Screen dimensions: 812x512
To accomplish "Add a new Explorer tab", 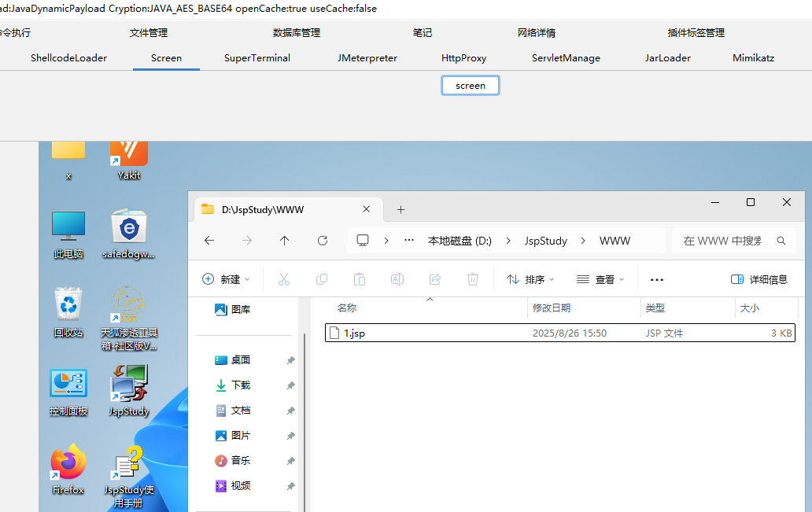I will pos(400,210).
